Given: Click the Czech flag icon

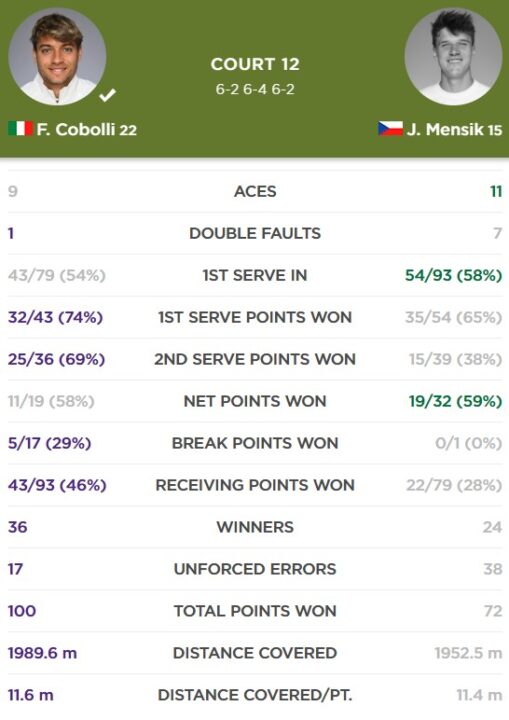Looking at the screenshot, I should pos(390,129).
